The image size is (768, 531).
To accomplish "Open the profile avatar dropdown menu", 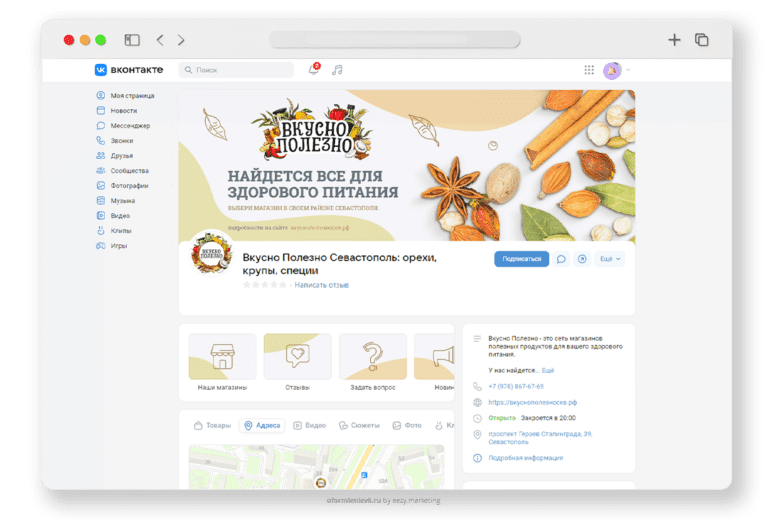I will 616,70.
